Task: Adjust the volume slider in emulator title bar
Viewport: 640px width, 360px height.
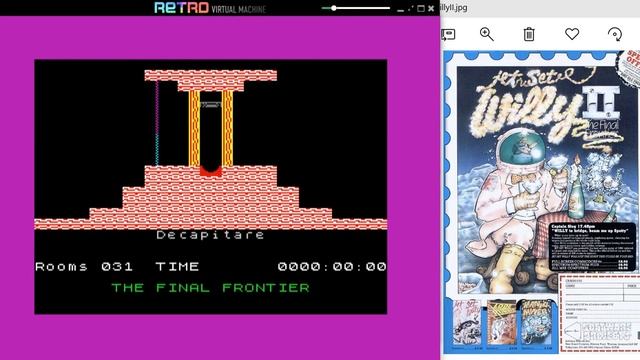Action: tap(356, 8)
